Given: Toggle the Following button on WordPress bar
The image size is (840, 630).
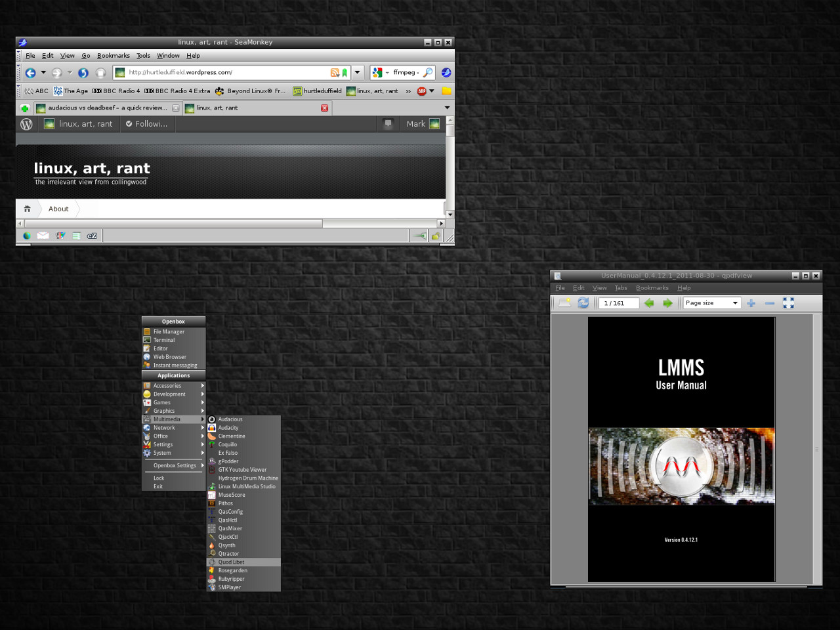Looking at the screenshot, I should pyautogui.click(x=147, y=124).
